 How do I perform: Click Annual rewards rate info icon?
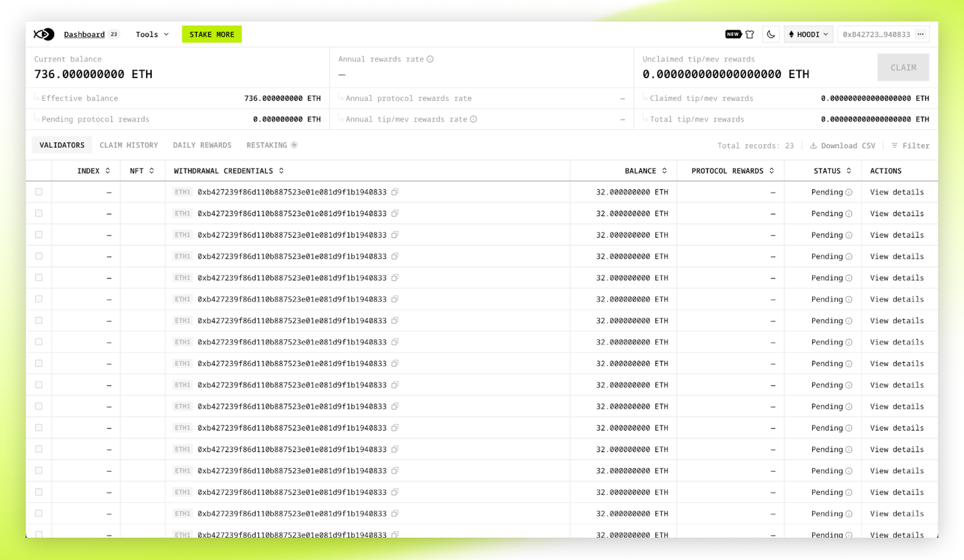coord(430,59)
